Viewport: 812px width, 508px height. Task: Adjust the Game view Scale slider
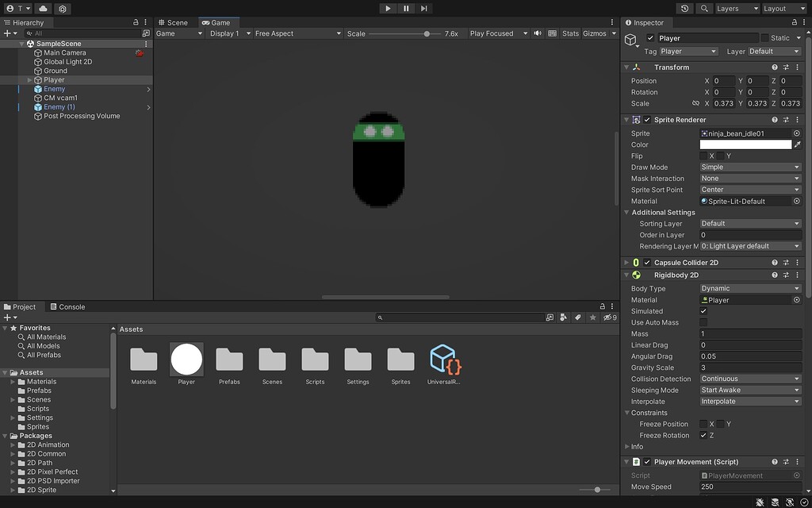click(427, 33)
